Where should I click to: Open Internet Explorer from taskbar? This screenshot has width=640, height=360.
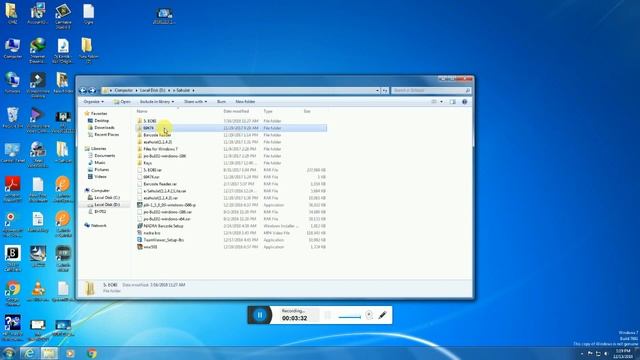(29, 353)
